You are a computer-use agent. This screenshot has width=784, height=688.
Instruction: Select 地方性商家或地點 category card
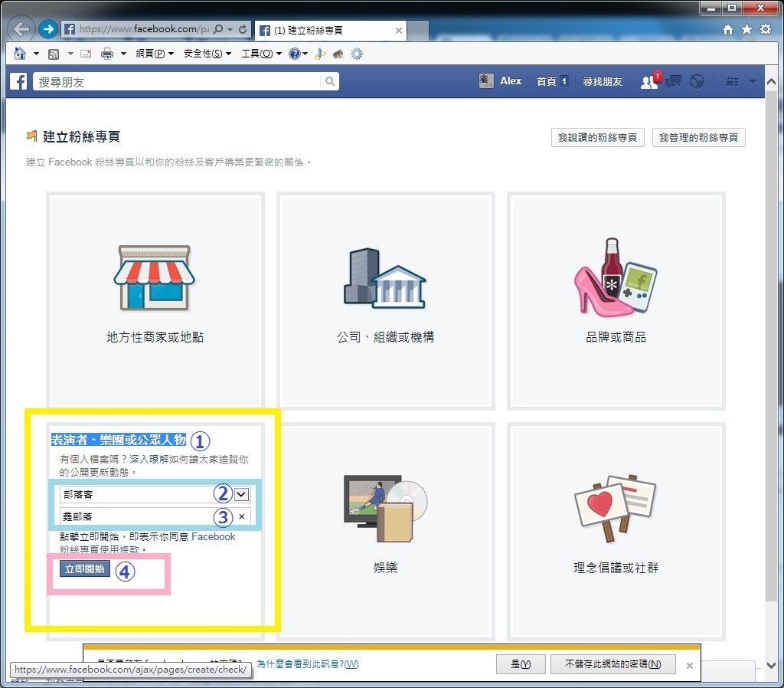tap(155, 300)
